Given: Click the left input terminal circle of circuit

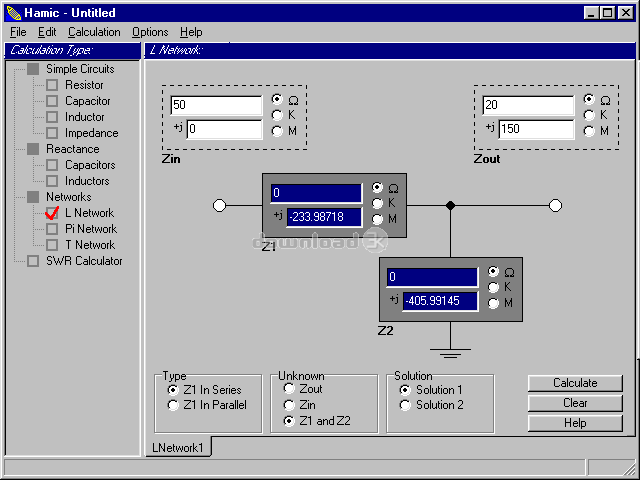Looking at the screenshot, I should (220, 205).
